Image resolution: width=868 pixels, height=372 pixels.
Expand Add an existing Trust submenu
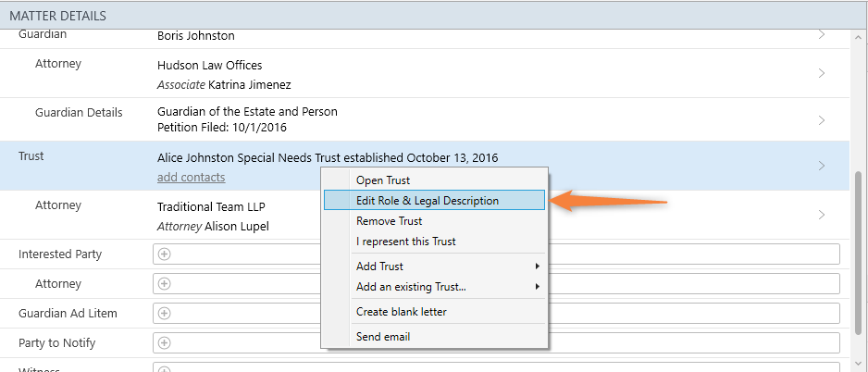435,287
